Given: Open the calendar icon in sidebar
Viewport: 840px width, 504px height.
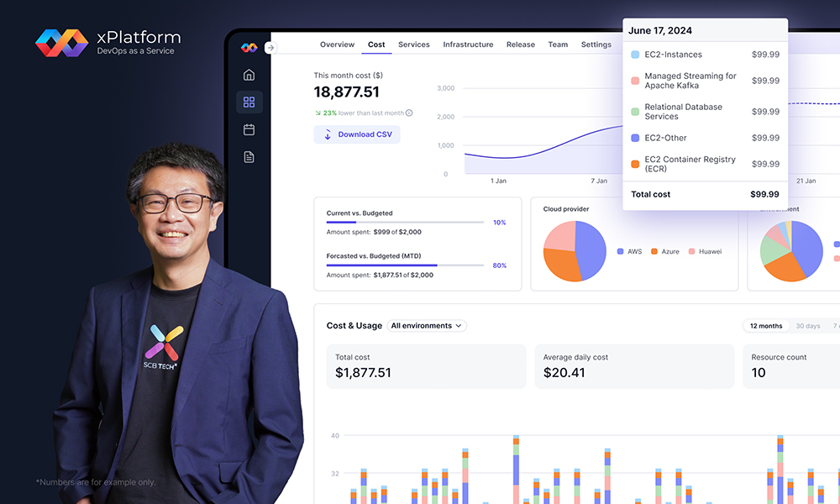Looking at the screenshot, I should pyautogui.click(x=249, y=129).
